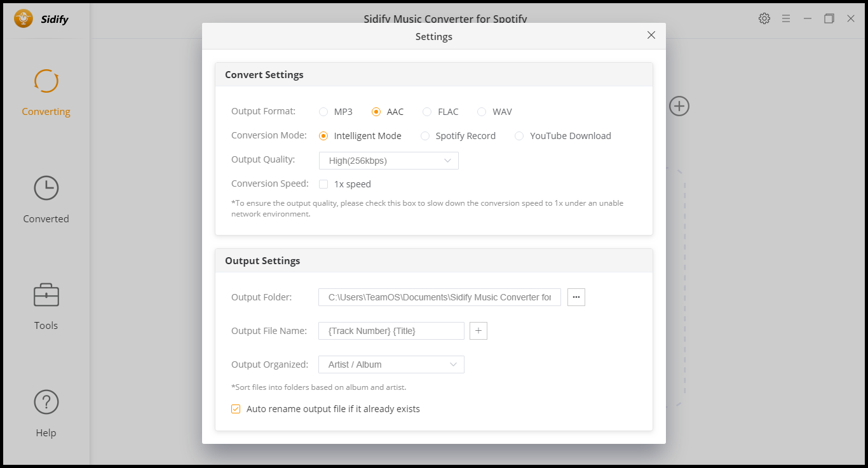Open the Converting section in sidebar
868x468 pixels.
click(x=46, y=93)
